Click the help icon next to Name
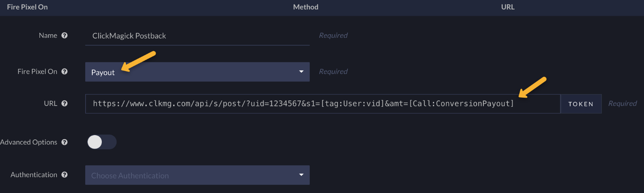The height and width of the screenshot is (193, 644). (x=65, y=35)
